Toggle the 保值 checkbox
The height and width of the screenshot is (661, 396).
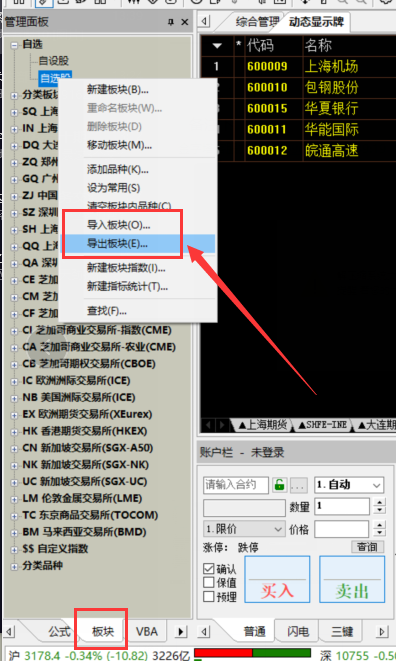[209, 583]
